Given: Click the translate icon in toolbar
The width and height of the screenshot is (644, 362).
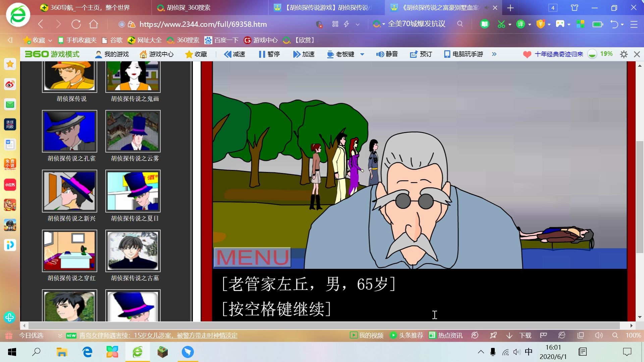Looking at the screenshot, I should click(521, 24).
